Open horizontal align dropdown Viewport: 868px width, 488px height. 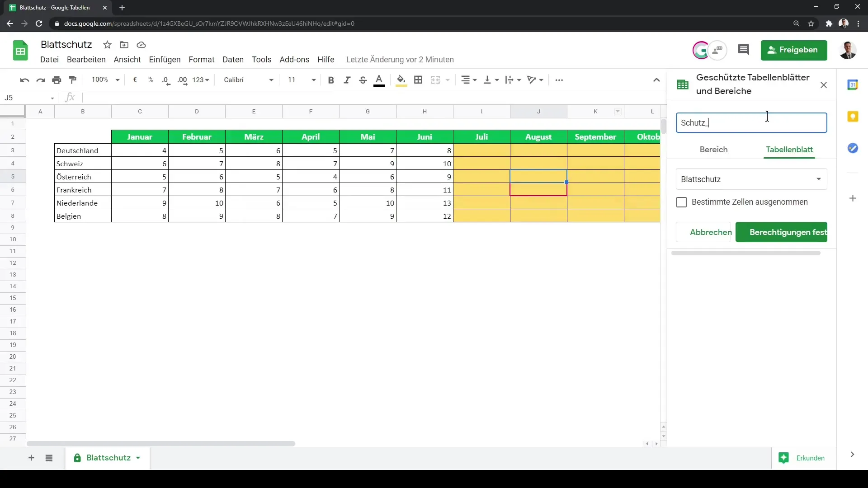click(469, 80)
